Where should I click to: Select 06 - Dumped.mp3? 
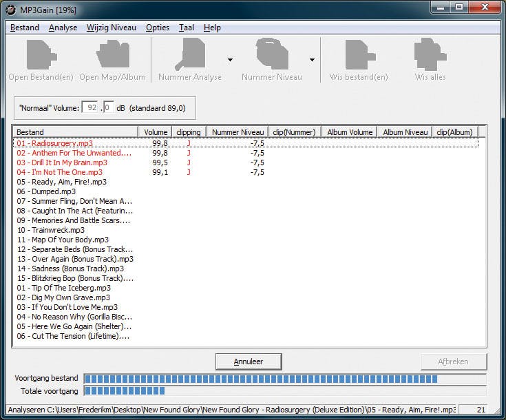pyautogui.click(x=46, y=192)
